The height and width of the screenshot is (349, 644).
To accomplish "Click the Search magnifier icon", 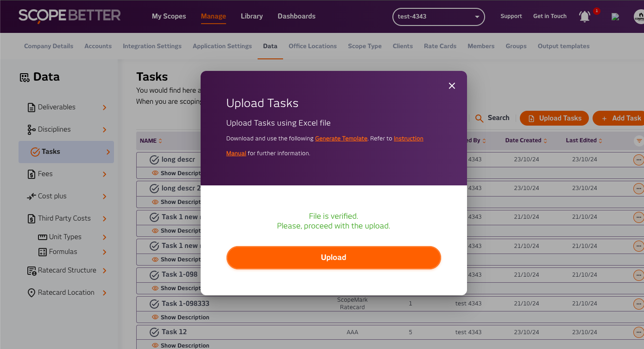I will pyautogui.click(x=480, y=118).
